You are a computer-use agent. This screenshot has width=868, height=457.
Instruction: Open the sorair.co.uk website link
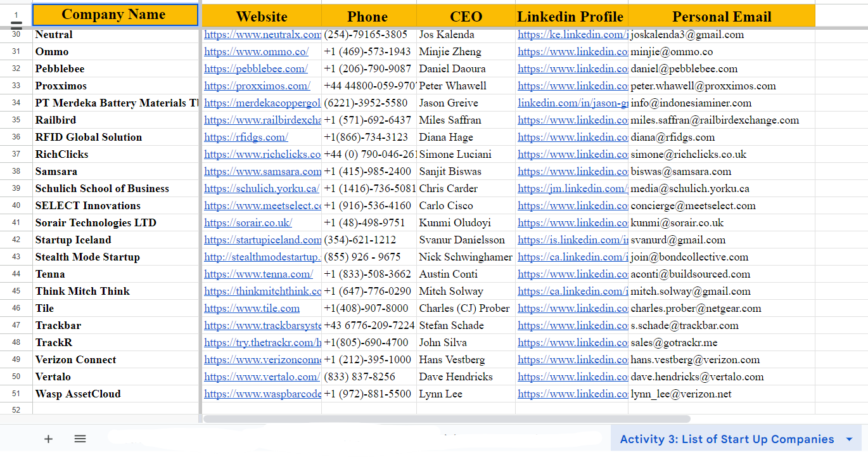248,223
